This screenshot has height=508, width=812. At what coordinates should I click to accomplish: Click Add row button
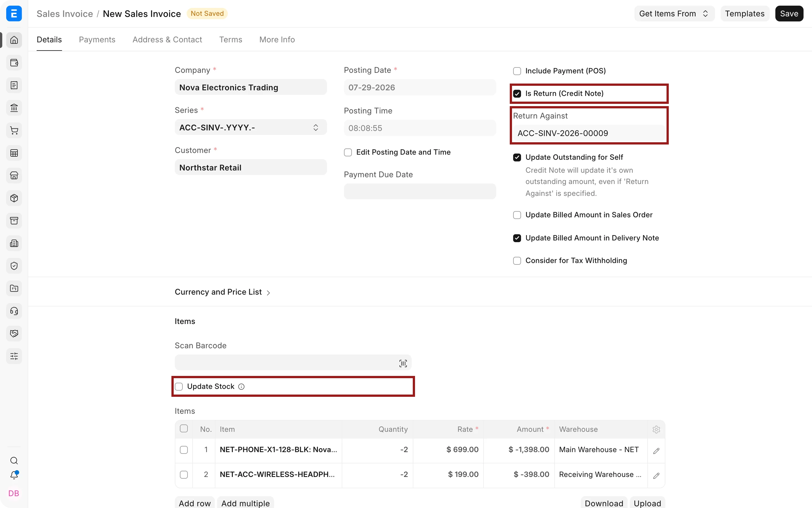coord(195,503)
